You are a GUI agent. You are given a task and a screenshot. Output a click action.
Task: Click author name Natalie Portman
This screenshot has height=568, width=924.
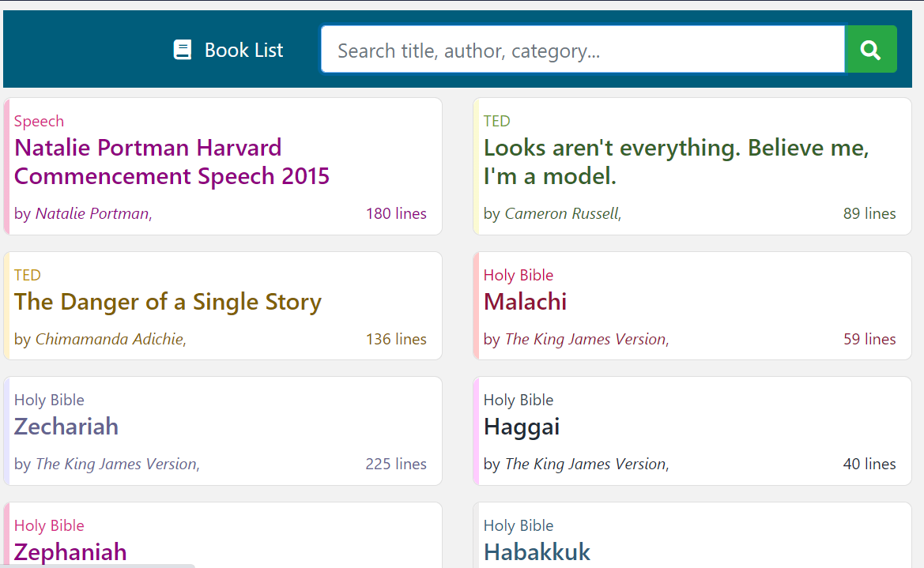tap(92, 213)
